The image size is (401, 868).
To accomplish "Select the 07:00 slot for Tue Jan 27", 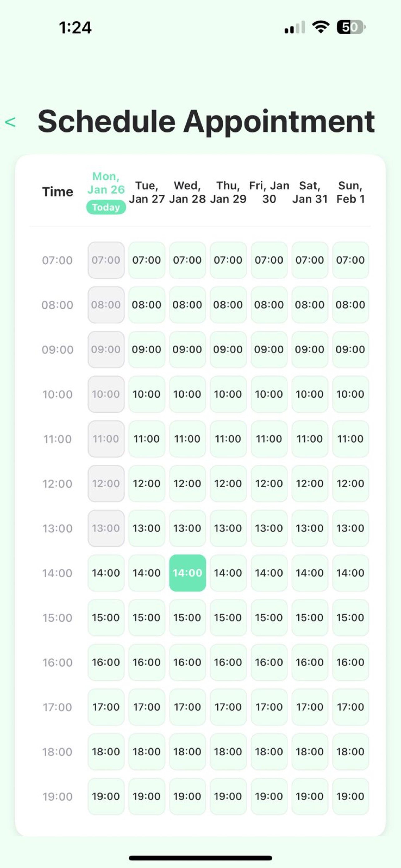I will pos(147,260).
